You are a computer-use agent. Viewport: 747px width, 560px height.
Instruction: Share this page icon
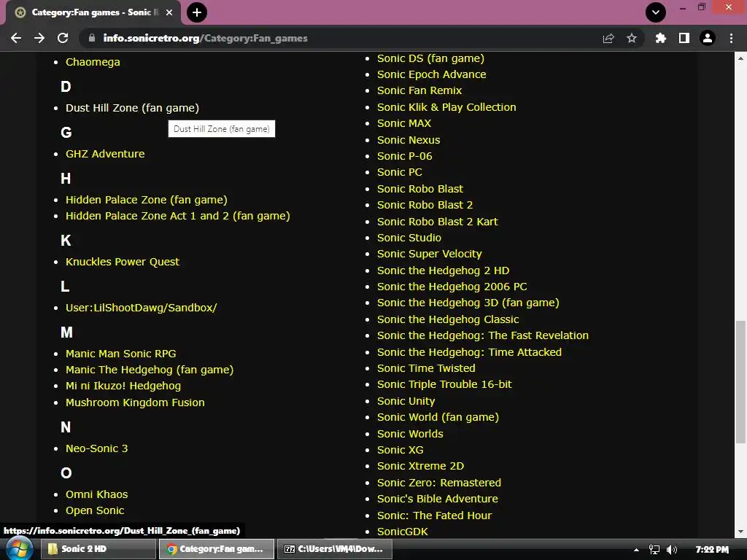pos(608,38)
